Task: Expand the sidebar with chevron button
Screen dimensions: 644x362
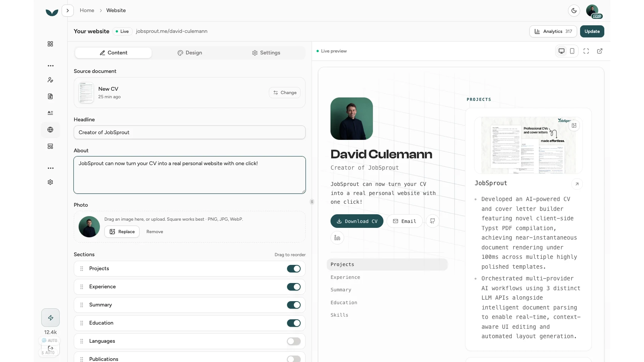Action: coord(68,11)
